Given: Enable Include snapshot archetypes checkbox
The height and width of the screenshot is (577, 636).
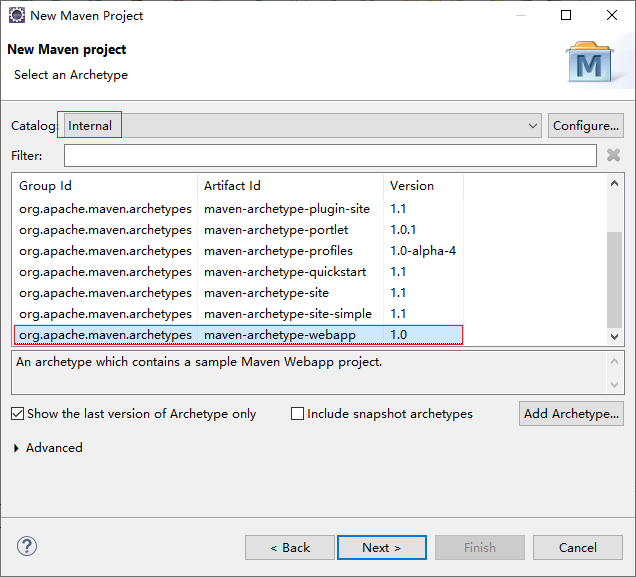Looking at the screenshot, I should coord(297,414).
